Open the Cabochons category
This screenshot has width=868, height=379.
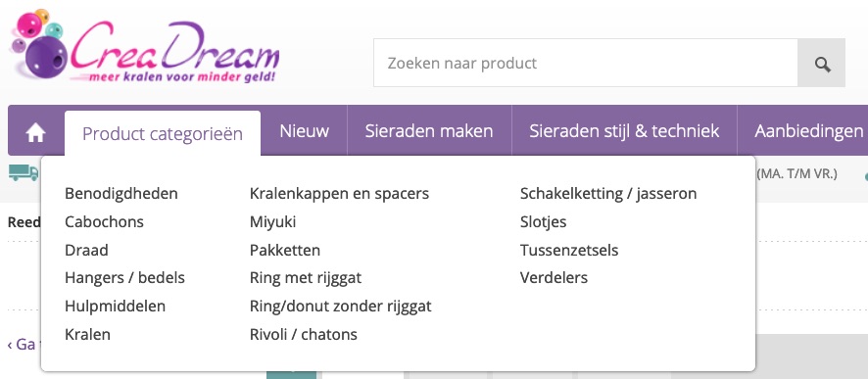point(104,222)
